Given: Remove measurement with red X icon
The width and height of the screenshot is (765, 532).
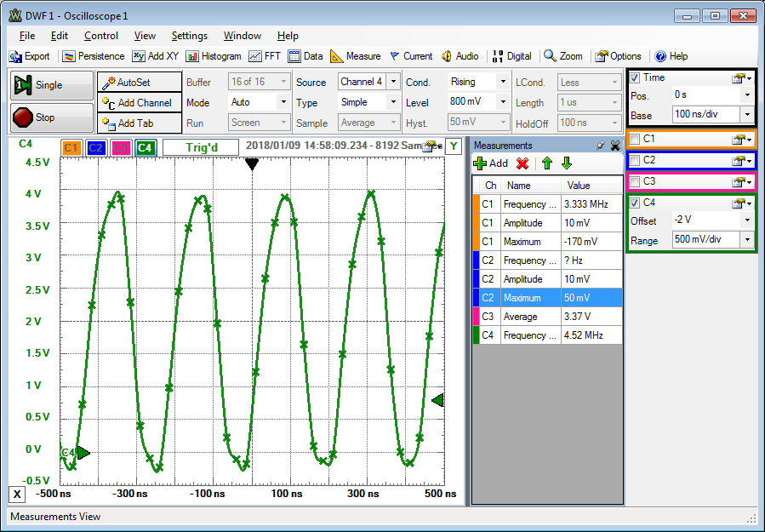Looking at the screenshot, I should [x=522, y=163].
